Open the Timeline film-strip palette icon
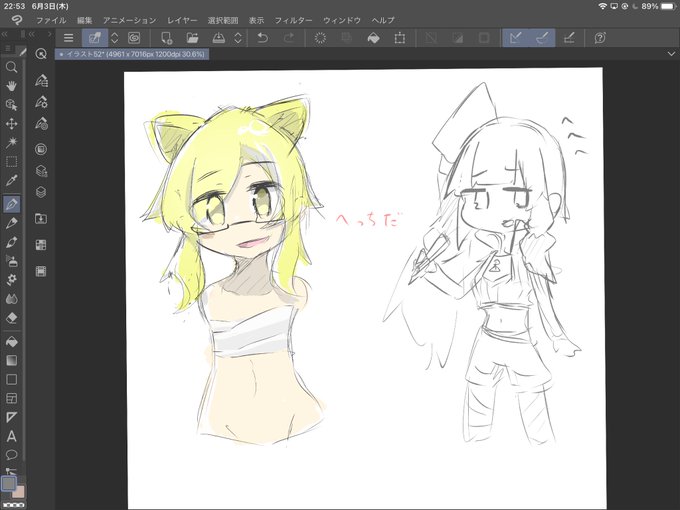680x510 pixels. point(41,271)
